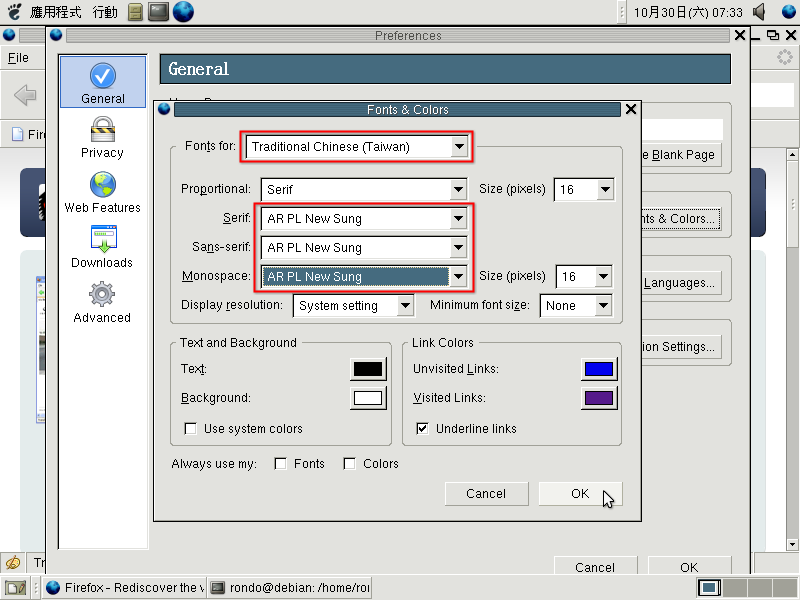800x600 pixels.
Task: Click the blue globe browser launcher
Action: coord(183,12)
